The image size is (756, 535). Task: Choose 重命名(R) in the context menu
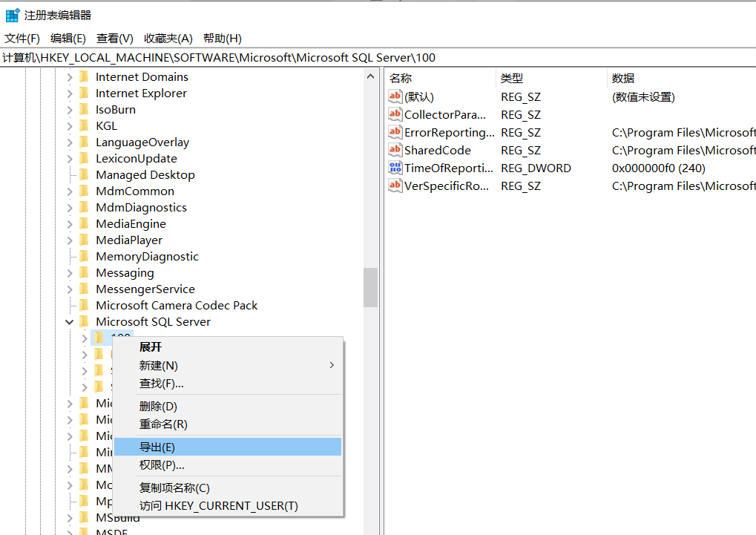click(x=228, y=424)
